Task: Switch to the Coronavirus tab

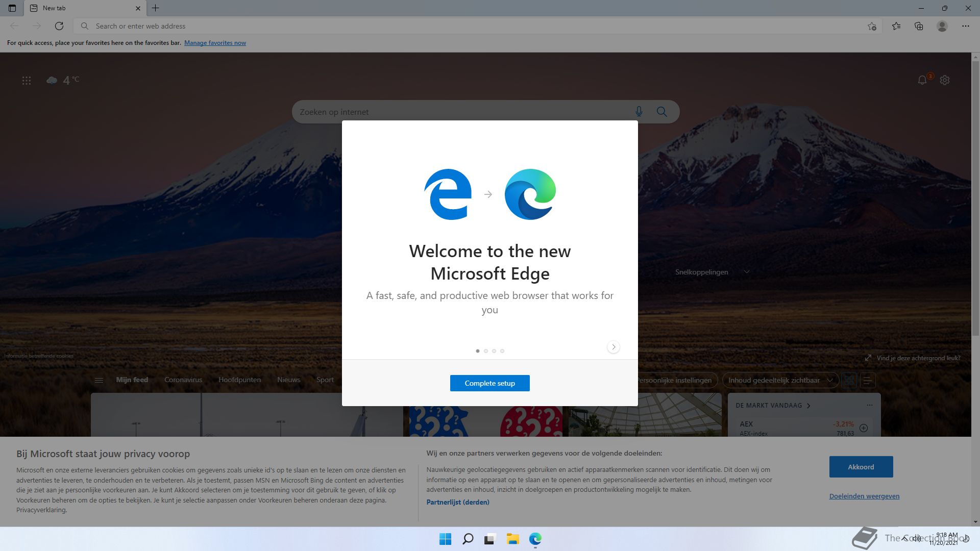Action: pyautogui.click(x=183, y=380)
